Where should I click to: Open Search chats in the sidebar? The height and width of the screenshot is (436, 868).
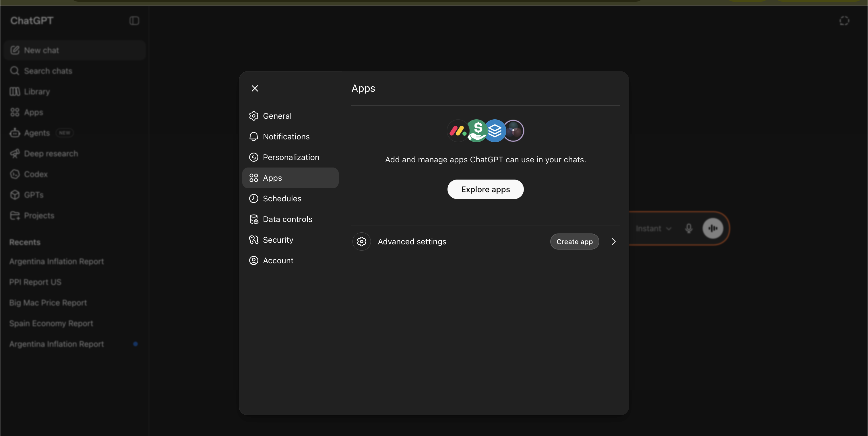[x=74, y=71]
